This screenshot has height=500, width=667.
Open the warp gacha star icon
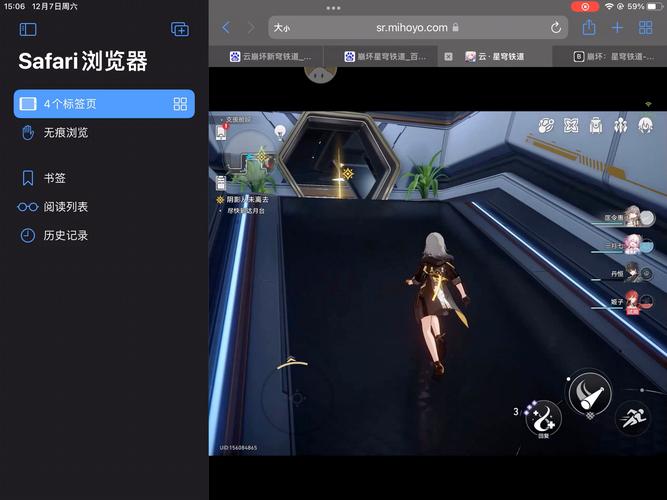coord(571,126)
